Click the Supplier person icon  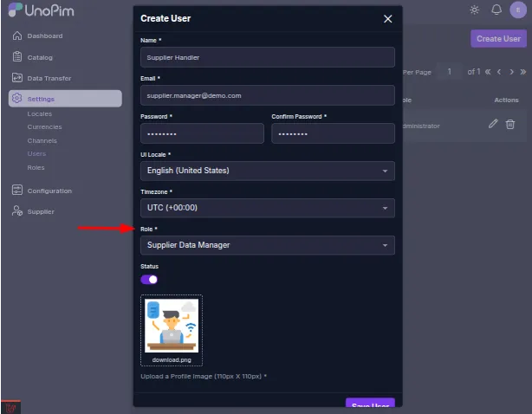tap(17, 211)
